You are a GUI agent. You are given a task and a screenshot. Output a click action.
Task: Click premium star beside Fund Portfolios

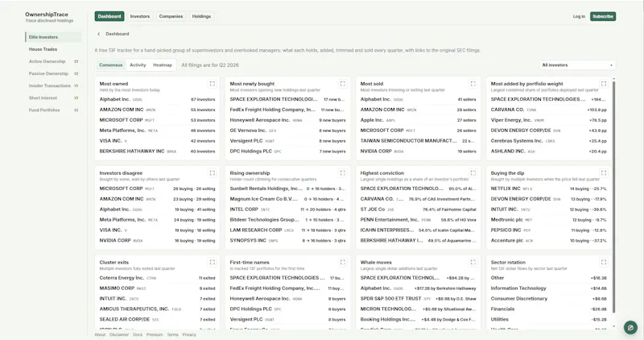76,110
